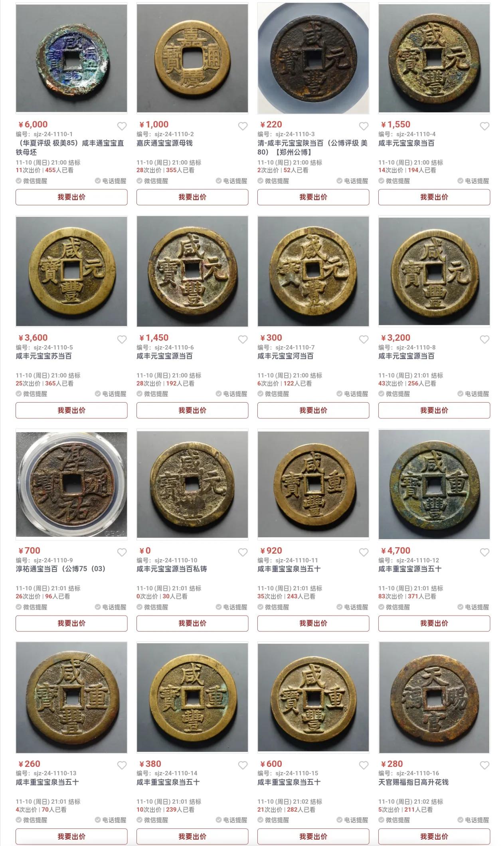Favorite the ¥6,000 咸丰通宝 coin with heart icon
Viewport: 504px width, 846px height.
pos(122,126)
